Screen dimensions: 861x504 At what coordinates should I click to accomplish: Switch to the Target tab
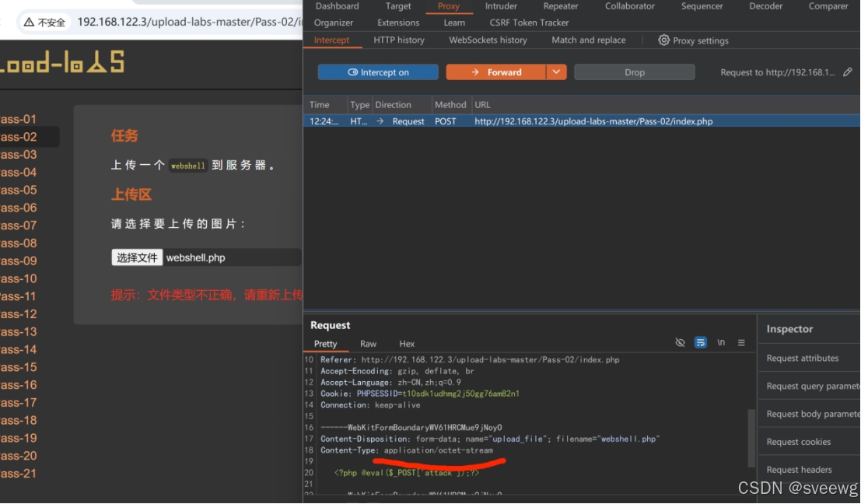click(x=398, y=6)
